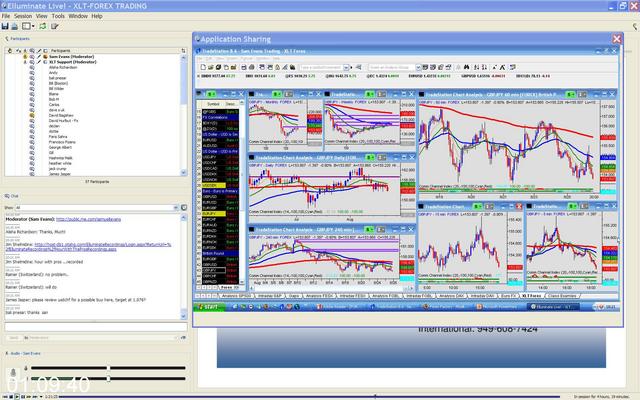This screenshot has width=640, height=400.
Task: Click the green refresh arrows toolbar icon
Action: pos(43,26)
